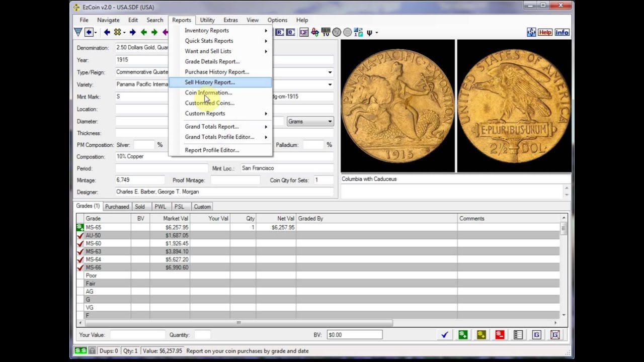Click the list view icon at bottom right
The width and height of the screenshot is (644, 362).
[518, 335]
